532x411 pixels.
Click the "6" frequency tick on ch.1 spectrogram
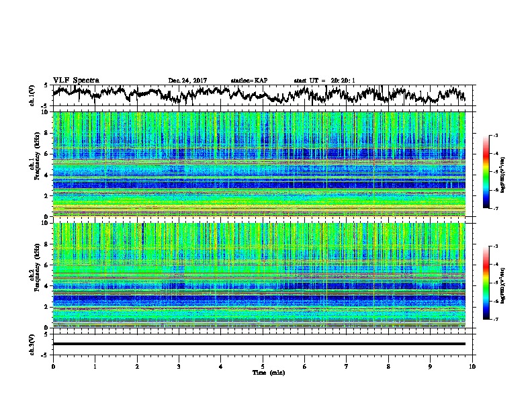[x=48, y=154]
